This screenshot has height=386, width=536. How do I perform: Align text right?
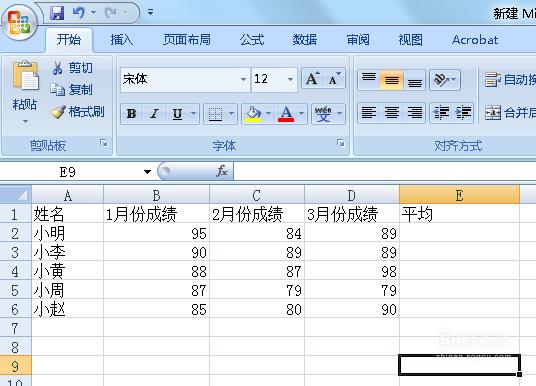click(x=415, y=112)
